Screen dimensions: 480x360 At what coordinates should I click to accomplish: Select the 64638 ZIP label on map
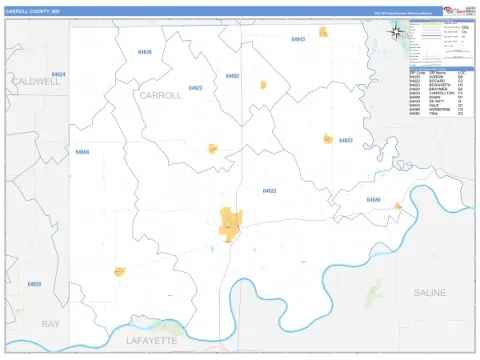145,52
